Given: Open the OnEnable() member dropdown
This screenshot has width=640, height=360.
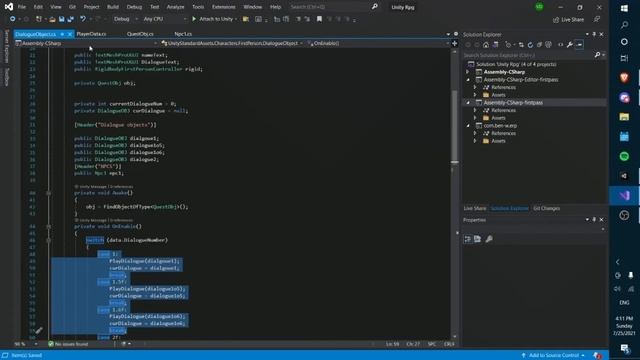Looking at the screenshot, I should pos(378,43).
